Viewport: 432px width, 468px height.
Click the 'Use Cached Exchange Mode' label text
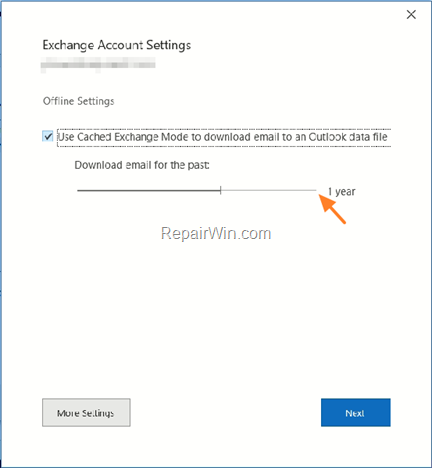(x=222, y=137)
